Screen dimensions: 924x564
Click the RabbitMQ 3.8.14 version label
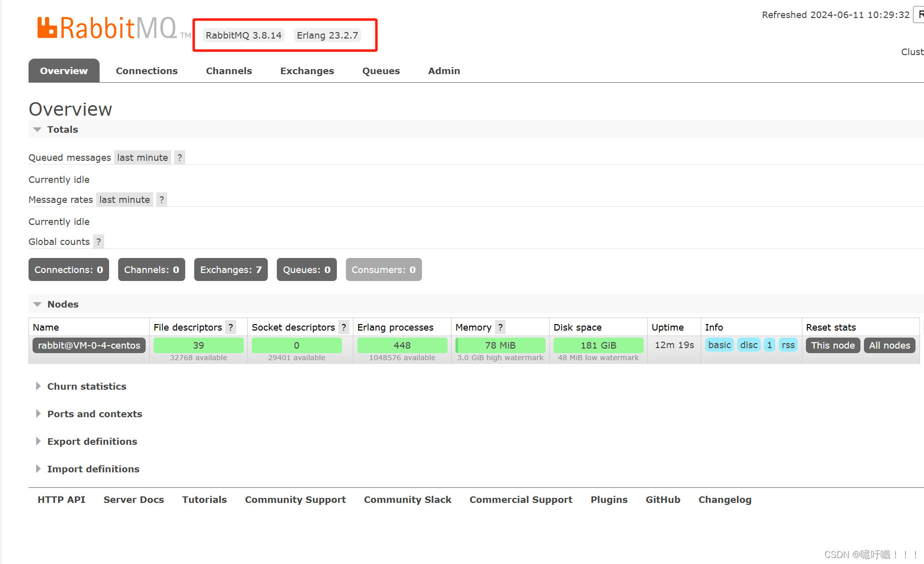[x=243, y=35]
